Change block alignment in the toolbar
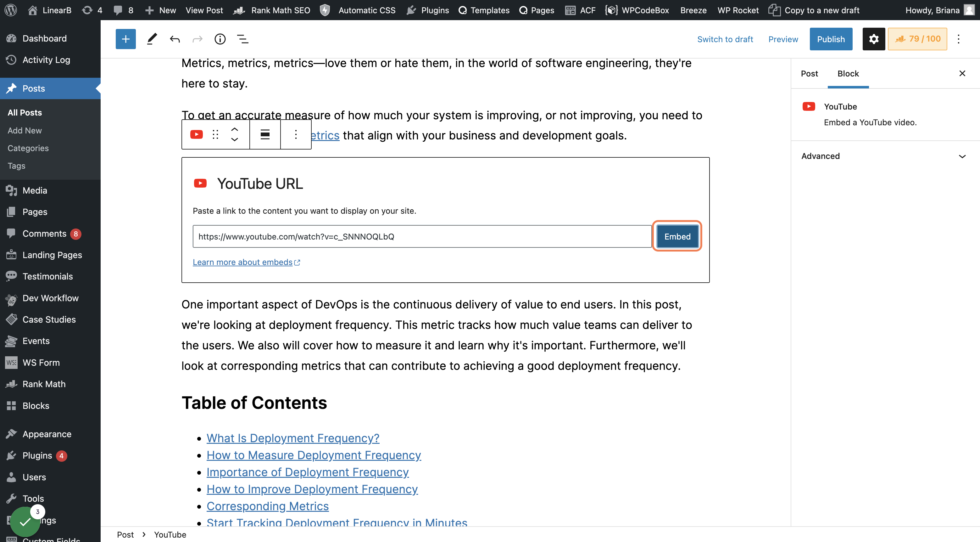 265,134
